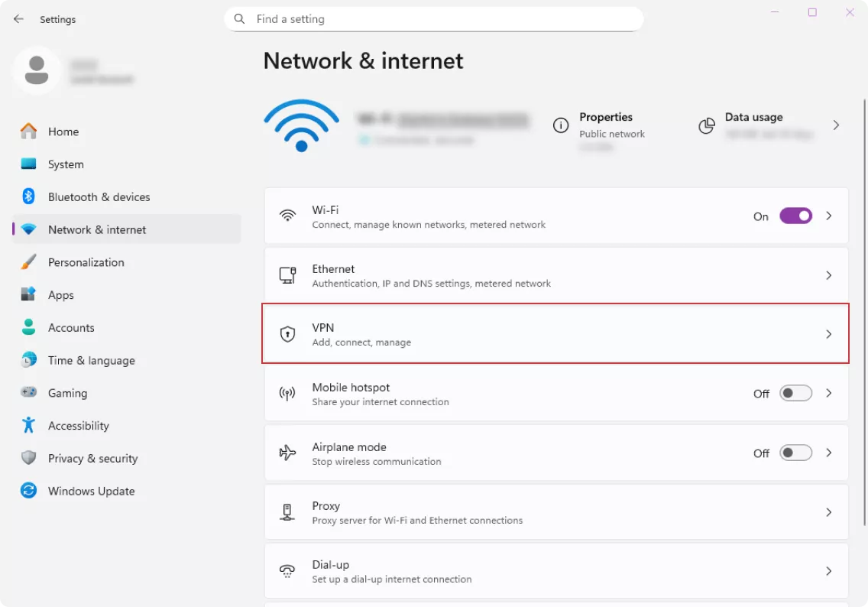The height and width of the screenshot is (607, 868).
Task: Click the Gaming controller icon
Action: (29, 392)
